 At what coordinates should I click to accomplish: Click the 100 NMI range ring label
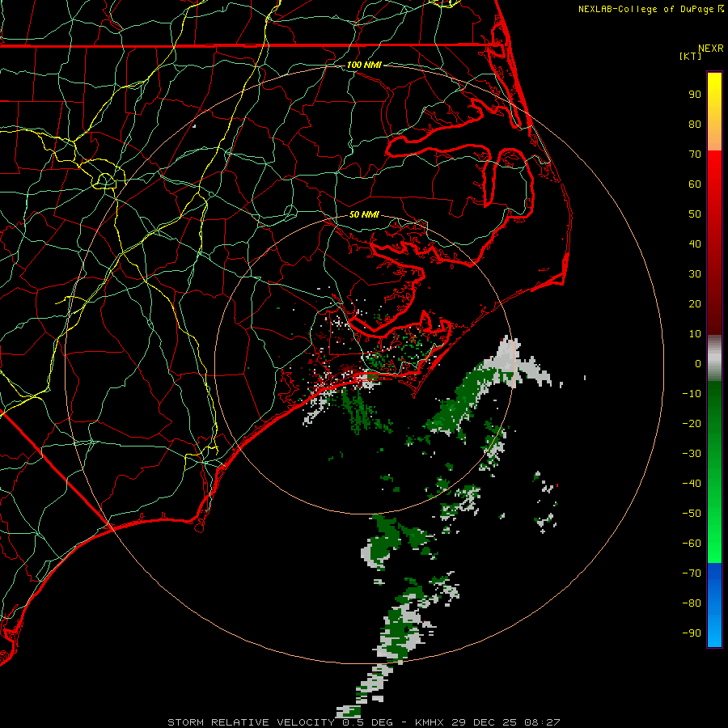coord(364,65)
